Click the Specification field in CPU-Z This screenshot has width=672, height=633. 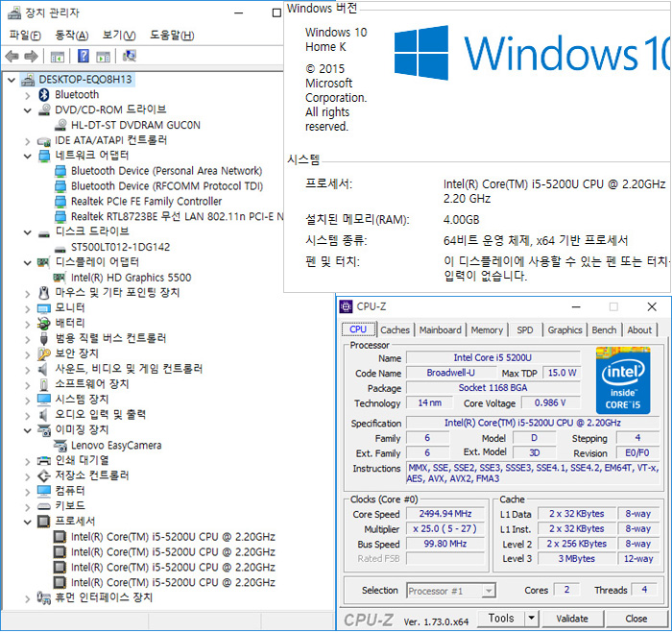coord(532,423)
